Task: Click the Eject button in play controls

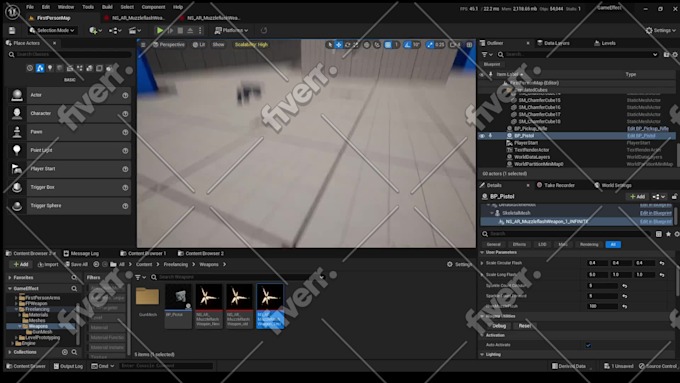Action: 190,30
